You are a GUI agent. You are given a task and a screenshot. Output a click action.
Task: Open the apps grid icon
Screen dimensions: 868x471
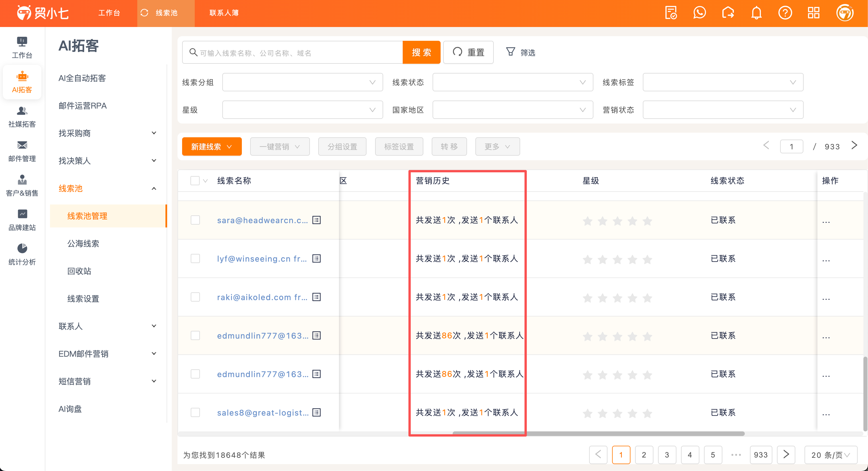pyautogui.click(x=813, y=13)
